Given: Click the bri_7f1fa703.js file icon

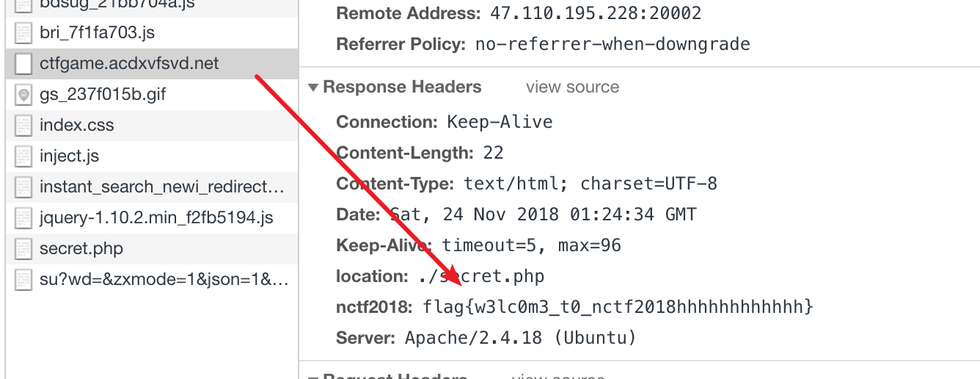Looking at the screenshot, I should coord(24,33).
